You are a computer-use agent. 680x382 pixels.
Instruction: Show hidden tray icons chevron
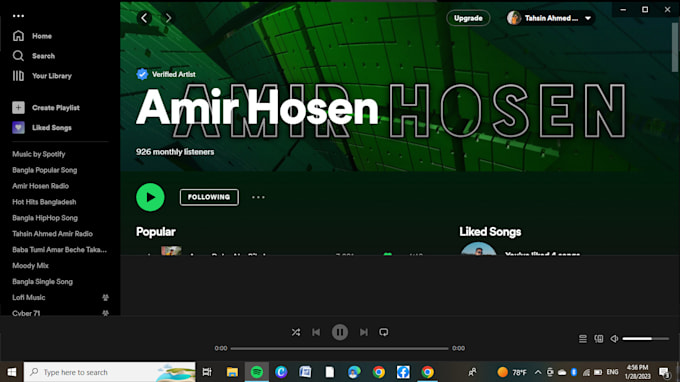[538, 372]
